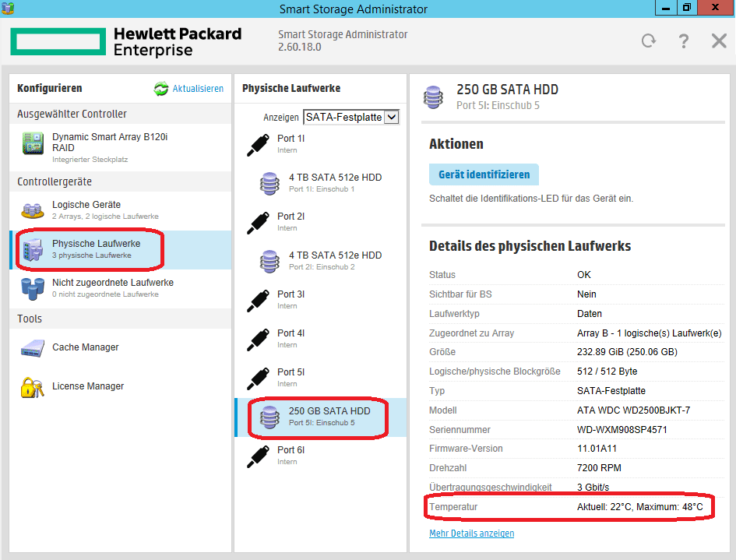This screenshot has height=560, width=736.
Task: Close the window with the red title bar button
Action: pyautogui.click(x=715, y=8)
